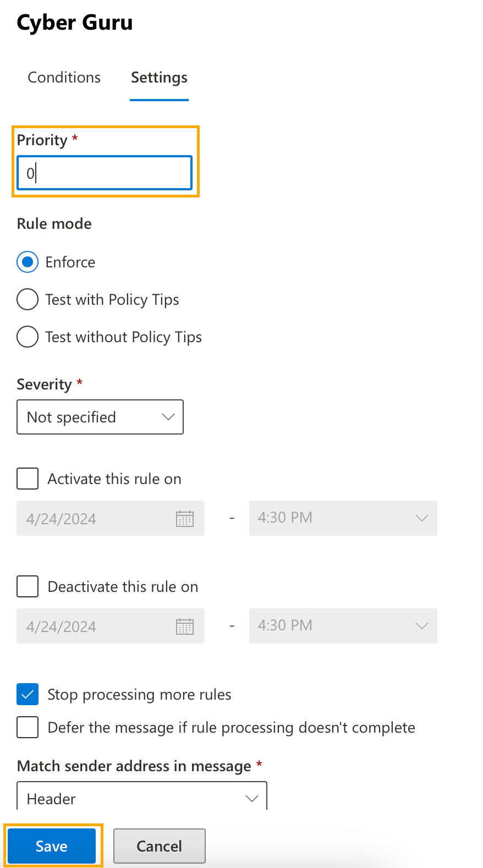The height and width of the screenshot is (868, 483).
Task: Save the Cyber Guru rule
Action: click(x=52, y=846)
